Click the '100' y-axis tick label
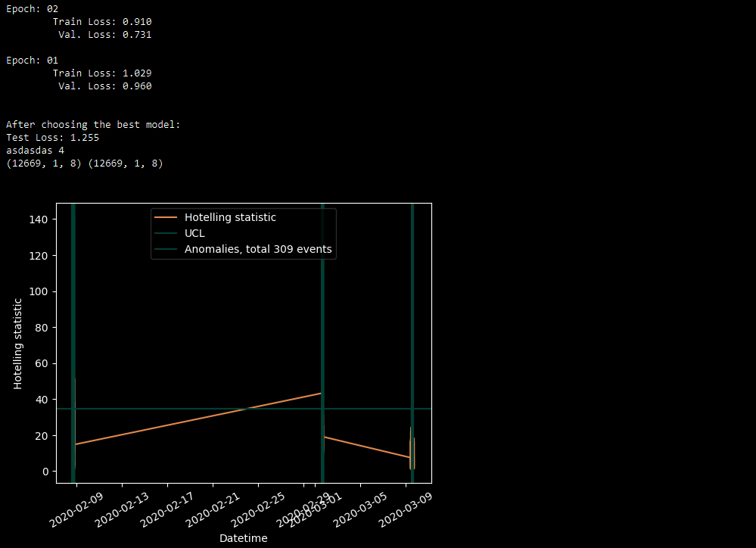 tap(39, 292)
